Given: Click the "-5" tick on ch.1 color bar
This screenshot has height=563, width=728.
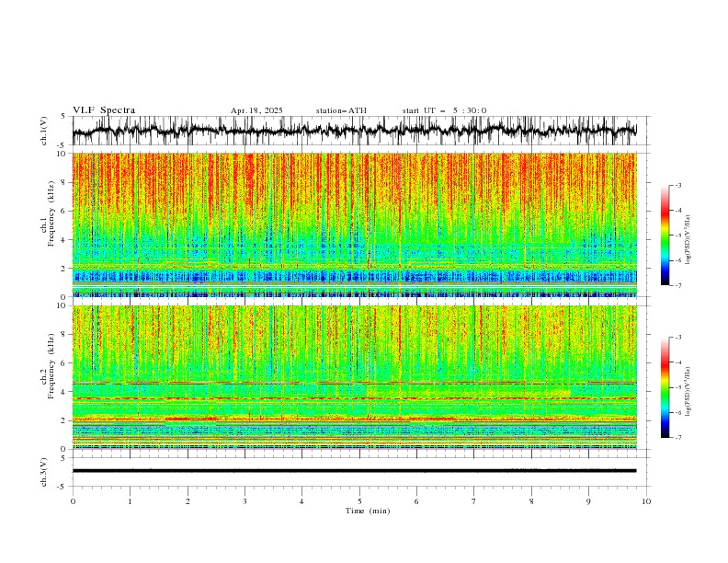Looking at the screenshot, I should pyautogui.click(x=677, y=236).
